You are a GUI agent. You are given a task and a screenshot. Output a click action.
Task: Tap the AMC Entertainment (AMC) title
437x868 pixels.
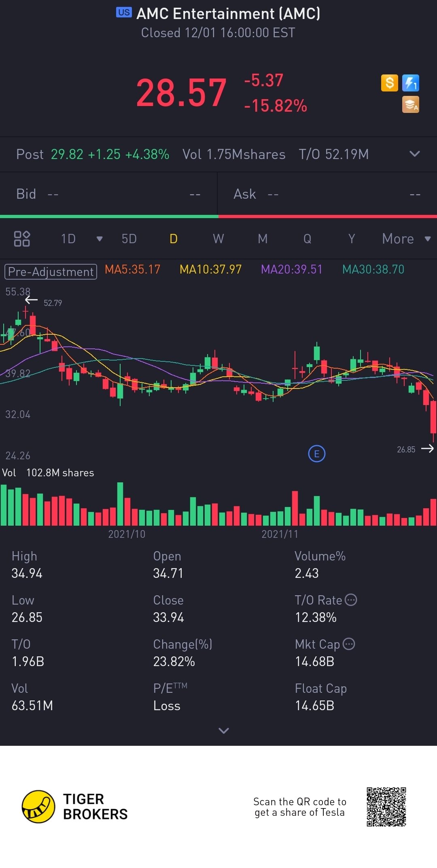pos(229,13)
